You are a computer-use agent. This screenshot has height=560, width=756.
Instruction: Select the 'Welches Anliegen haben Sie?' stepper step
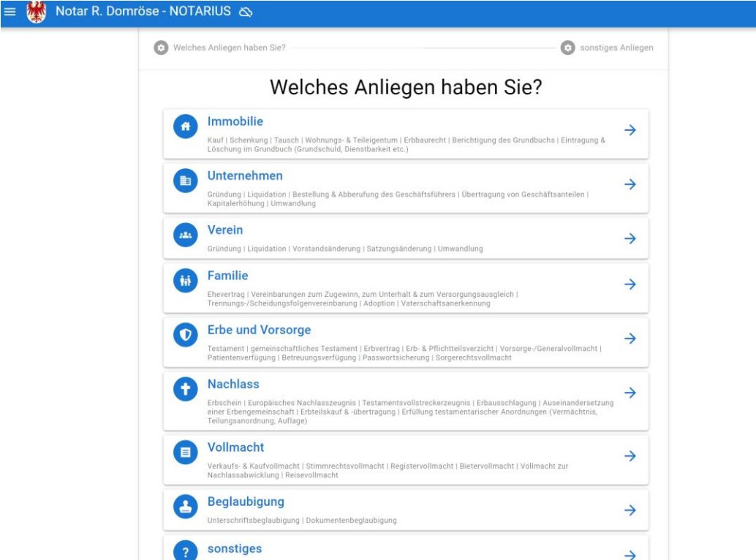(x=220, y=48)
